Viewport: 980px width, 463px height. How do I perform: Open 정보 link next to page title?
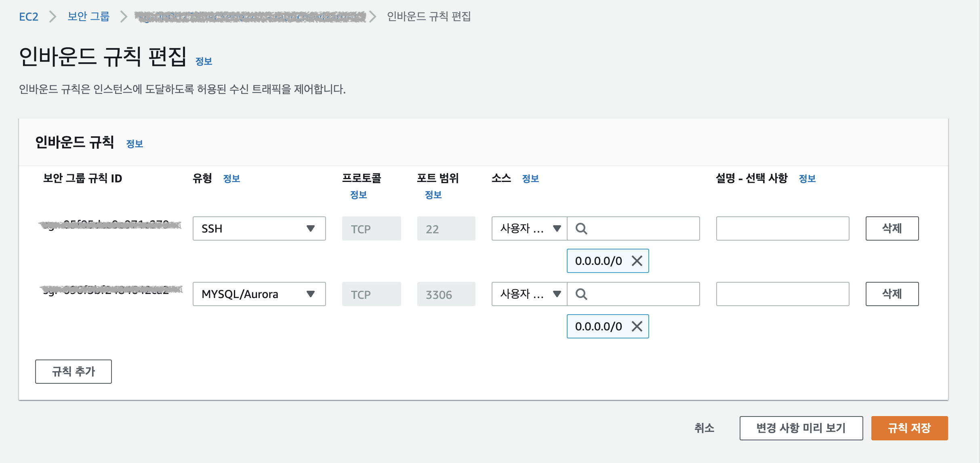(204, 61)
